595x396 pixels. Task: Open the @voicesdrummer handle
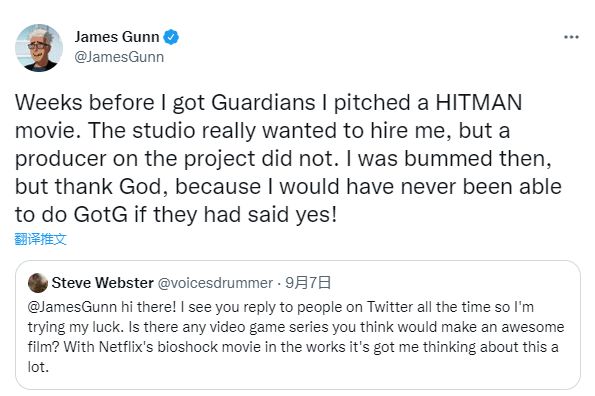[x=215, y=283]
